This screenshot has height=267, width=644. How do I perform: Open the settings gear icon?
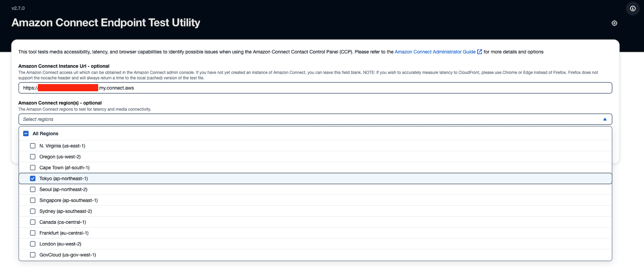614,23
